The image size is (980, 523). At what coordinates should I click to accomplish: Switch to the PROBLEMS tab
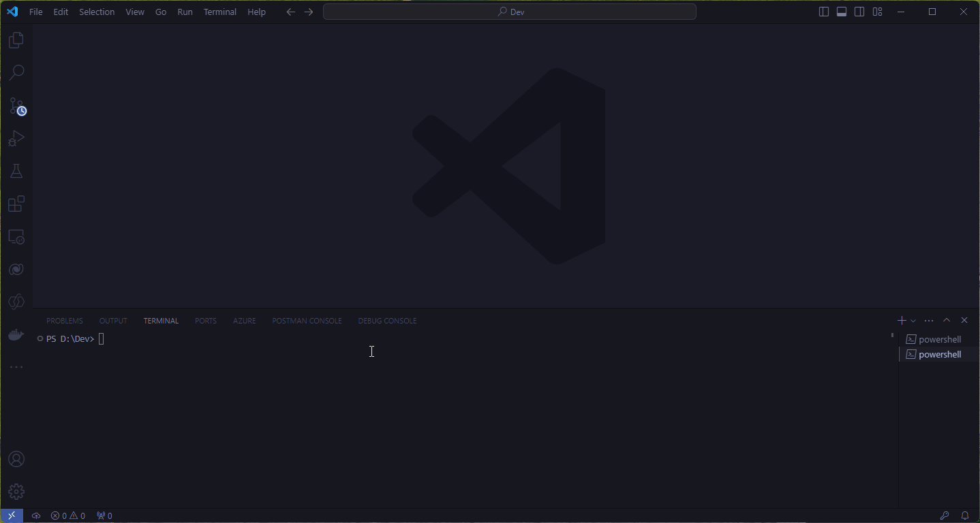point(64,320)
